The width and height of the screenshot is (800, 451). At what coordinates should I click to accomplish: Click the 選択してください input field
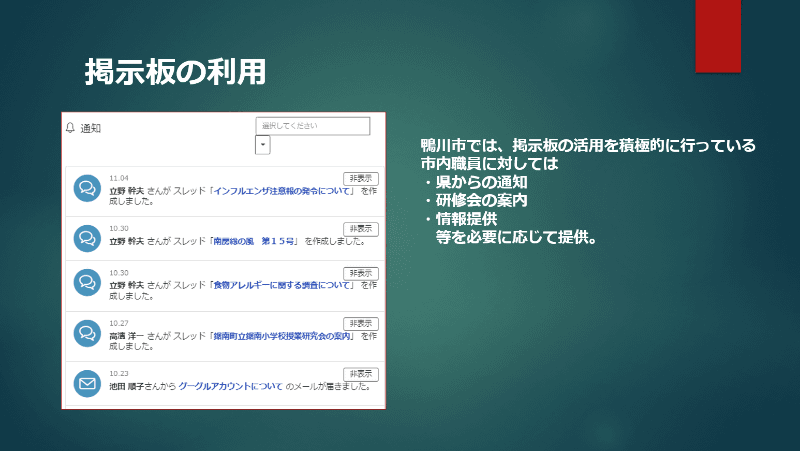(313, 126)
